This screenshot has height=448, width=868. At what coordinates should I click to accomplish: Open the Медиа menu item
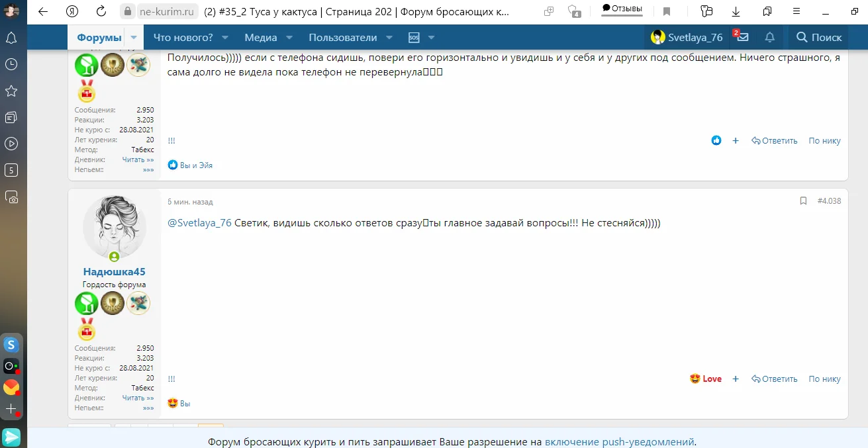pyautogui.click(x=260, y=38)
